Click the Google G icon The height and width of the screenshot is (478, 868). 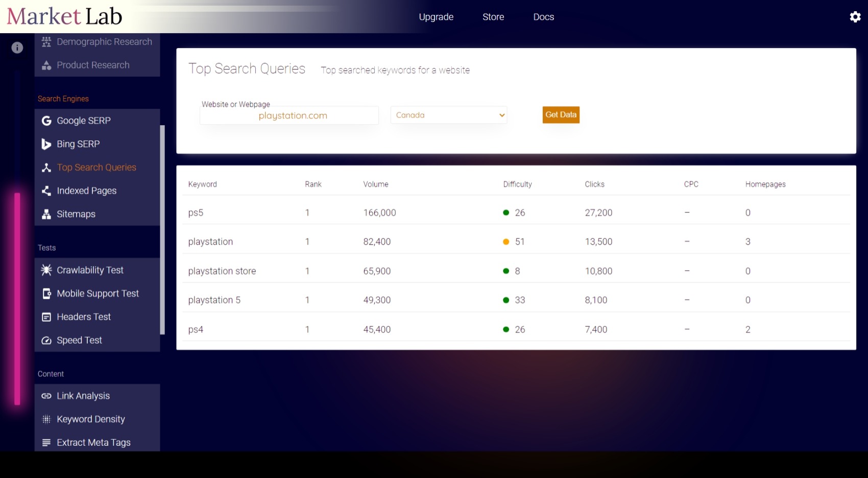pyautogui.click(x=46, y=121)
